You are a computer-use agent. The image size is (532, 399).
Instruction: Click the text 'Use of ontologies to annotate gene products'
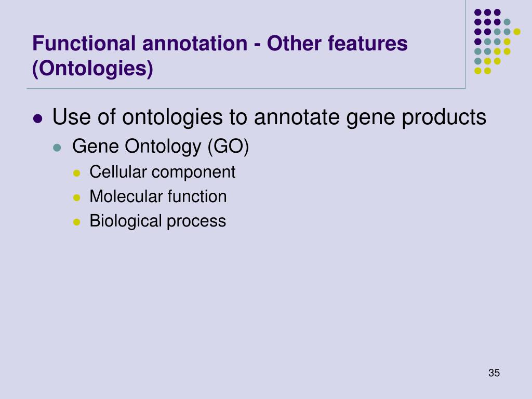pyautogui.click(x=269, y=117)
